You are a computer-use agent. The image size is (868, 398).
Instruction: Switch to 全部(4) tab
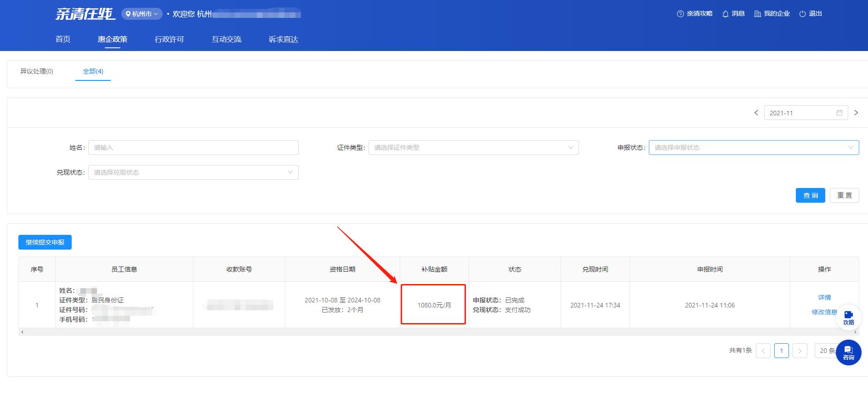[93, 71]
